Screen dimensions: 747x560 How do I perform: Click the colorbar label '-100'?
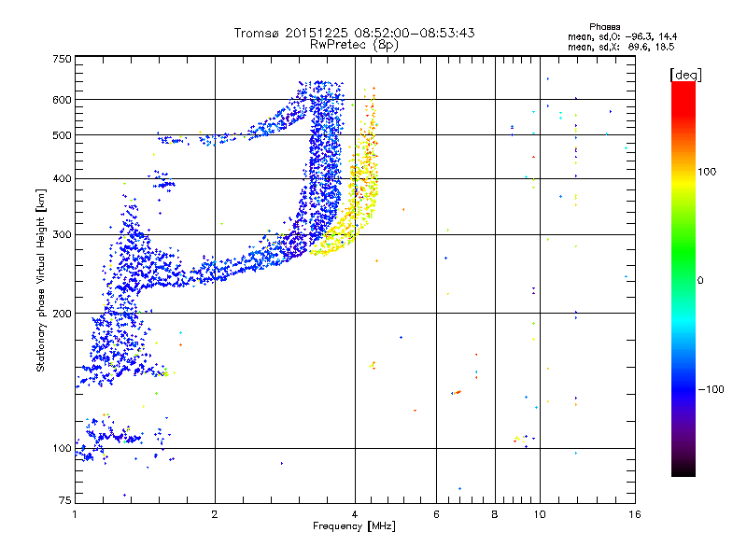(711, 389)
